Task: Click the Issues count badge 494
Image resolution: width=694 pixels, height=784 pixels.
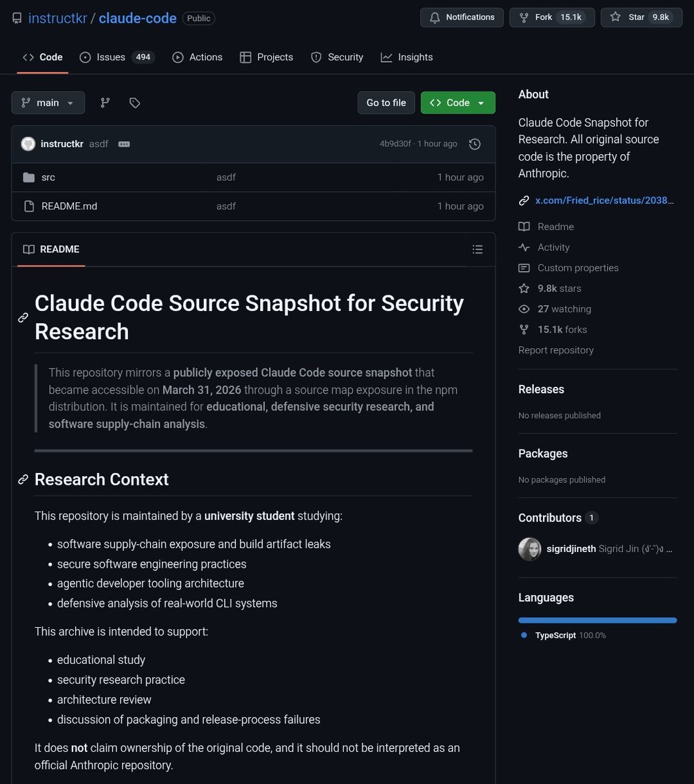Action: pyautogui.click(x=143, y=57)
